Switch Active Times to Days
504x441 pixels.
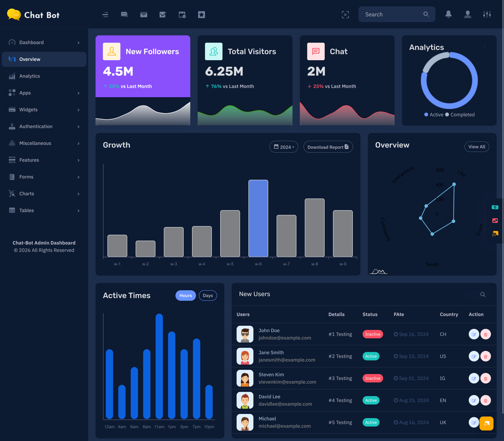[x=208, y=296]
